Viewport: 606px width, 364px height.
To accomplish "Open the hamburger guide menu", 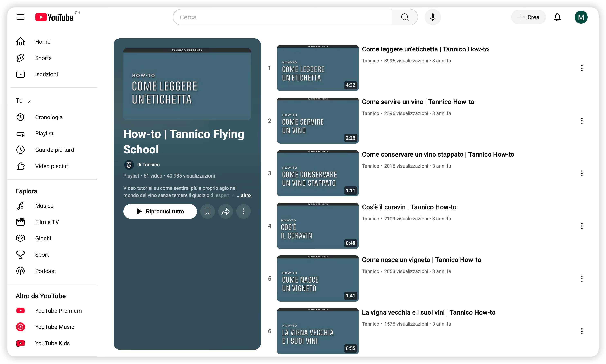I will pos(20,17).
